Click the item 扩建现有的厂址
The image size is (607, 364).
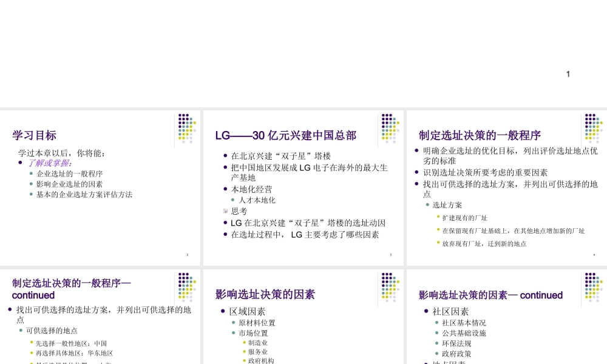[x=464, y=218]
